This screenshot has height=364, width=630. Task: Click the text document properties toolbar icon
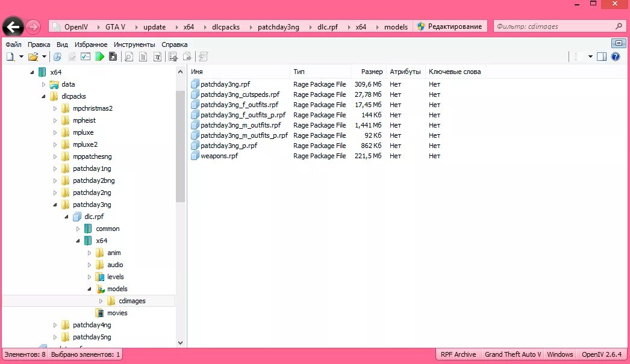tap(143, 57)
